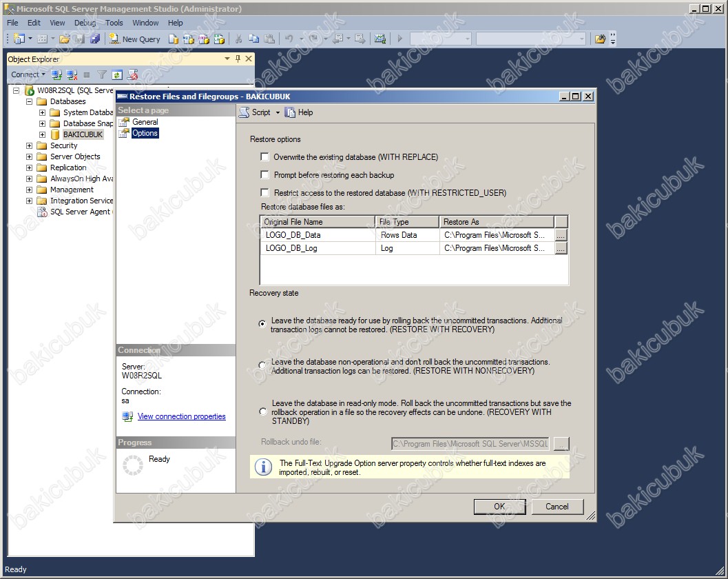The width and height of the screenshot is (728, 579).
Task: Click the Cancel button
Action: coord(557,507)
